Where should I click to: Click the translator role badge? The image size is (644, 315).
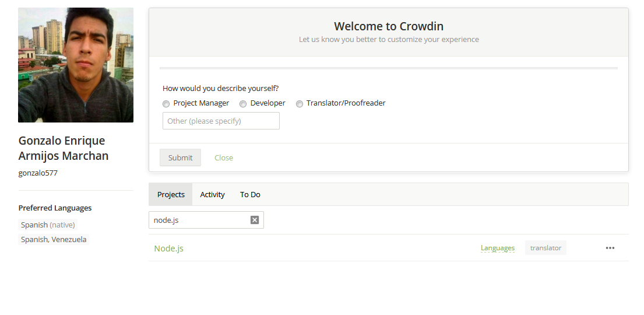(546, 248)
